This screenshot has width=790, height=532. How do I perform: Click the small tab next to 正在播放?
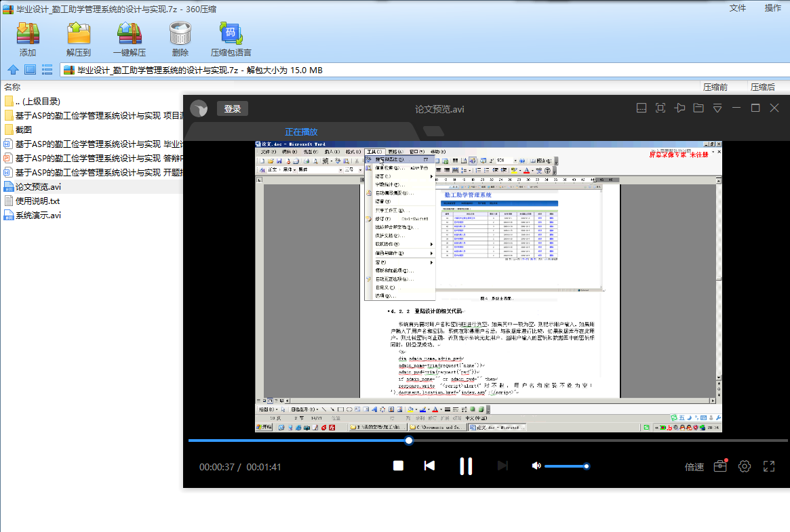[x=433, y=131]
